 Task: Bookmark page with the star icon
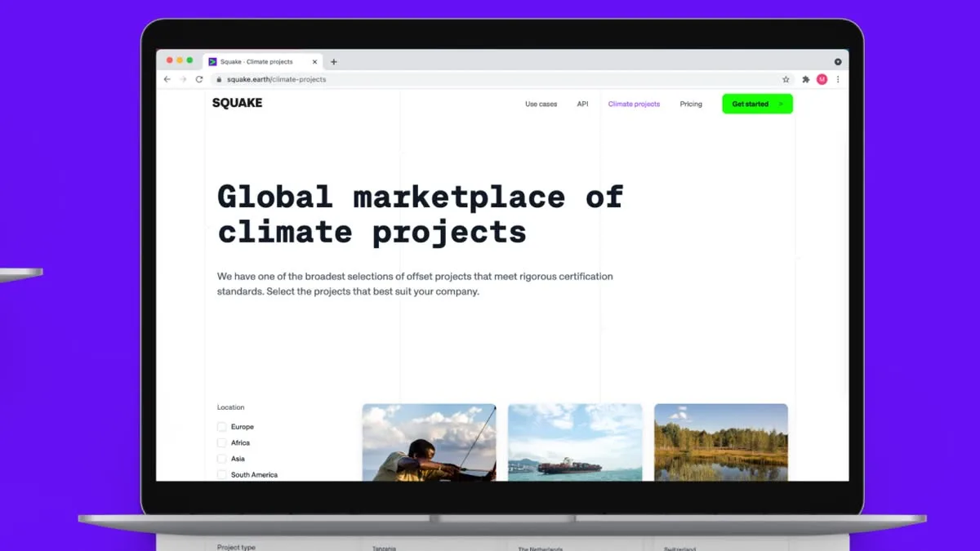click(x=786, y=79)
